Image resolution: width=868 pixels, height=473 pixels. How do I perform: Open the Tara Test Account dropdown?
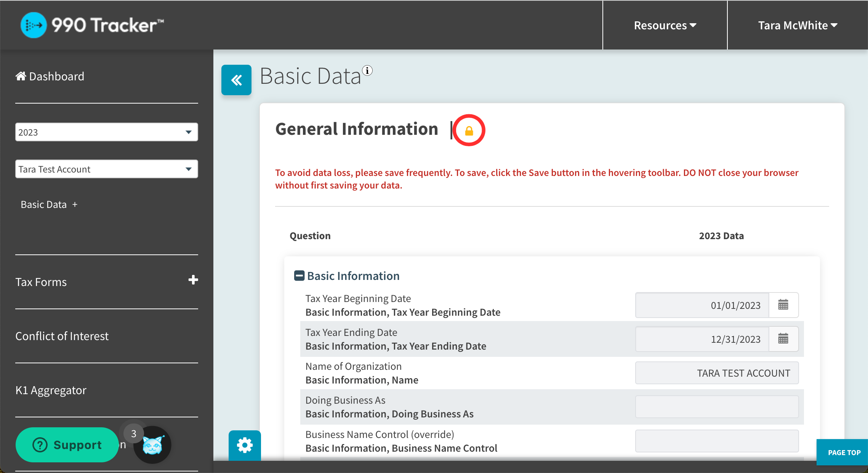tap(106, 169)
